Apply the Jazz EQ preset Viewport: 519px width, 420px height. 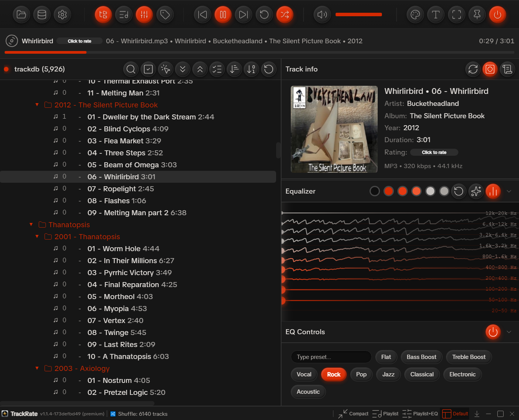(388, 374)
